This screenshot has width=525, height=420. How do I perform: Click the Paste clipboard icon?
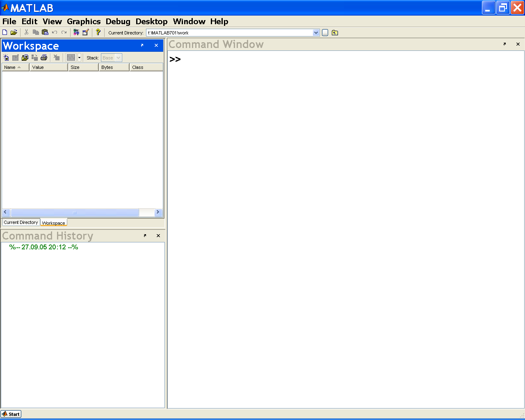pos(45,32)
